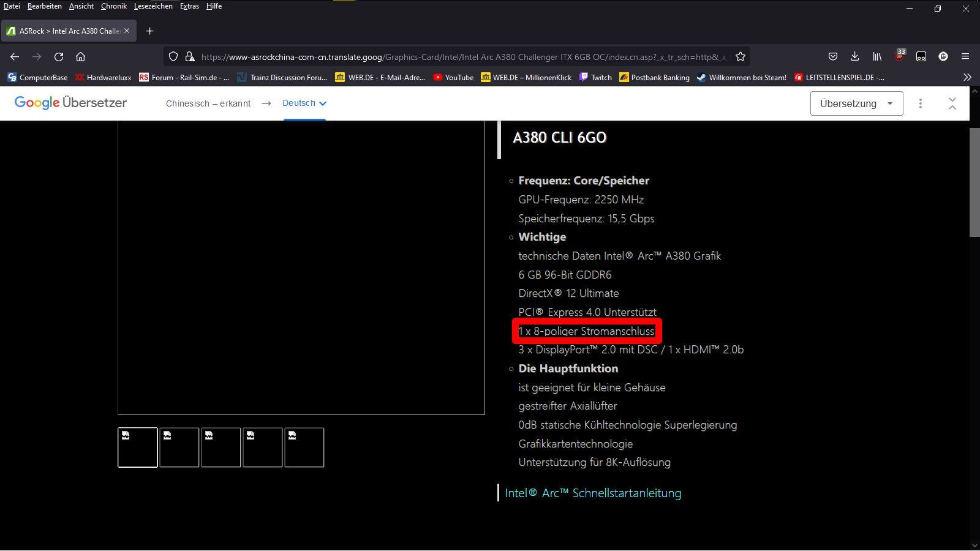
Task: Select Chinesisch – erkannt source language
Action: click(208, 103)
